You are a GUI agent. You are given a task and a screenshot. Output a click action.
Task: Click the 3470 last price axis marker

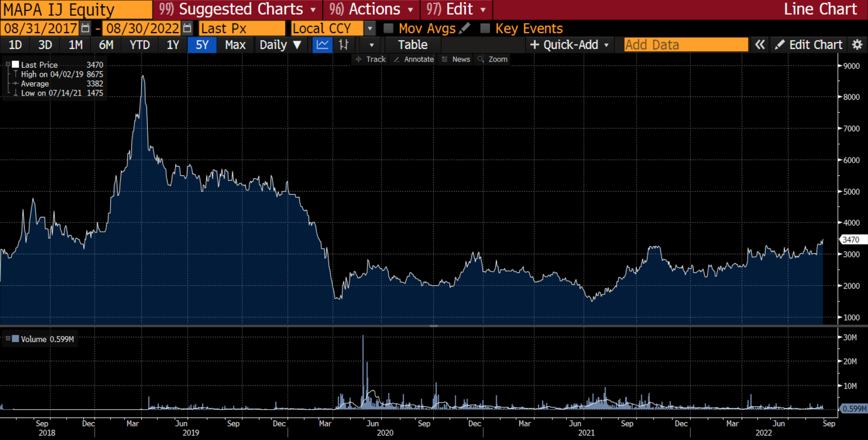point(853,239)
